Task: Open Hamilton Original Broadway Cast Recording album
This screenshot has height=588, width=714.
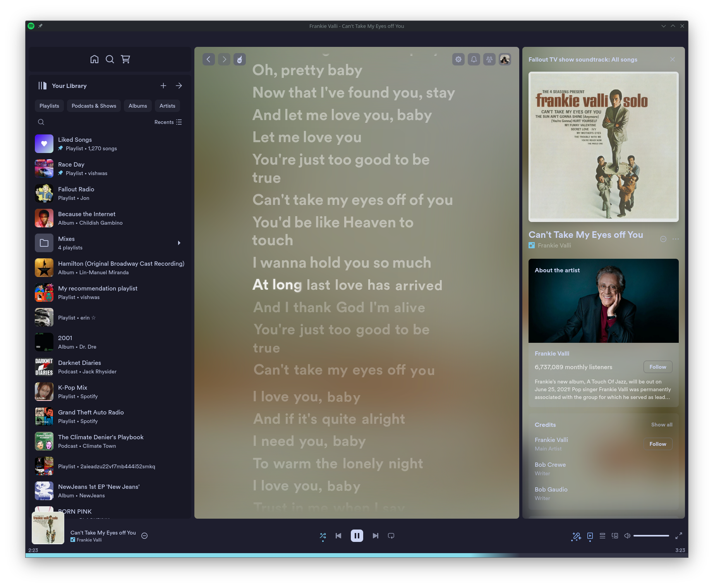Action: (110, 268)
